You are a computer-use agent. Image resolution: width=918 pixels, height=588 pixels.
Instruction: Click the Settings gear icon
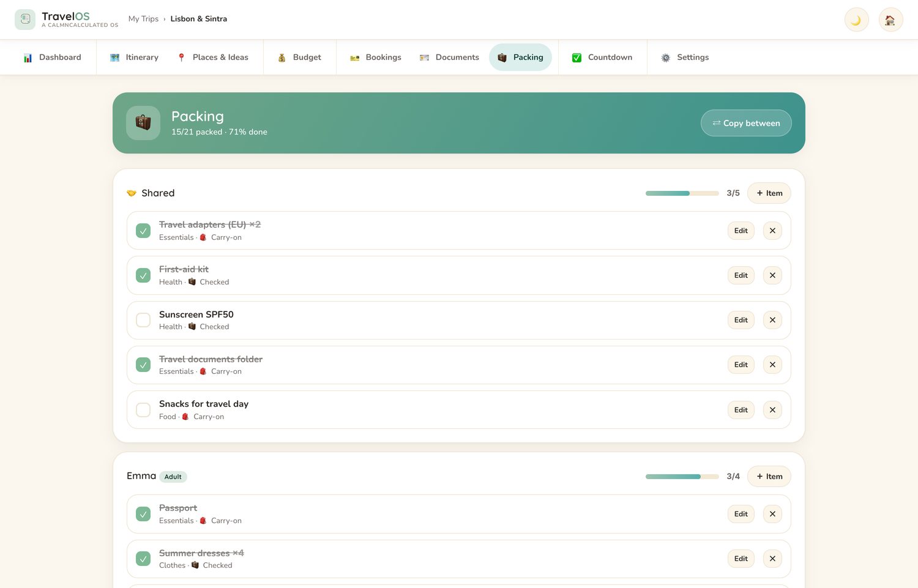pos(666,58)
